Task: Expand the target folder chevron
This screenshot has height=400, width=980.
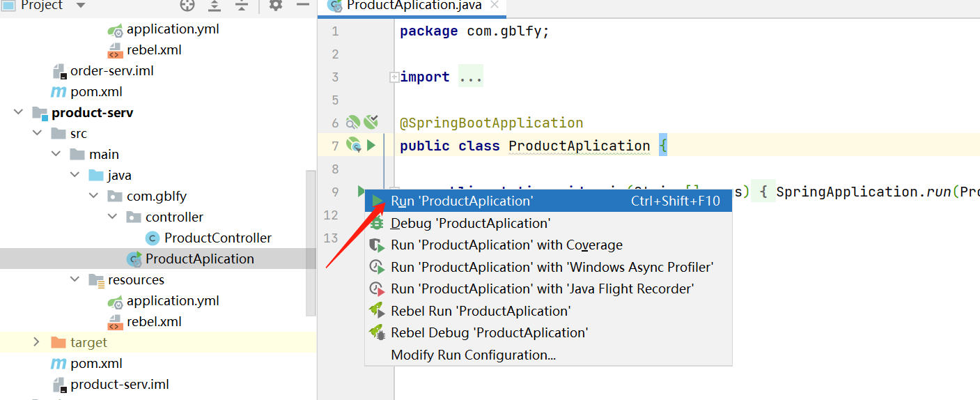Action: (37, 342)
